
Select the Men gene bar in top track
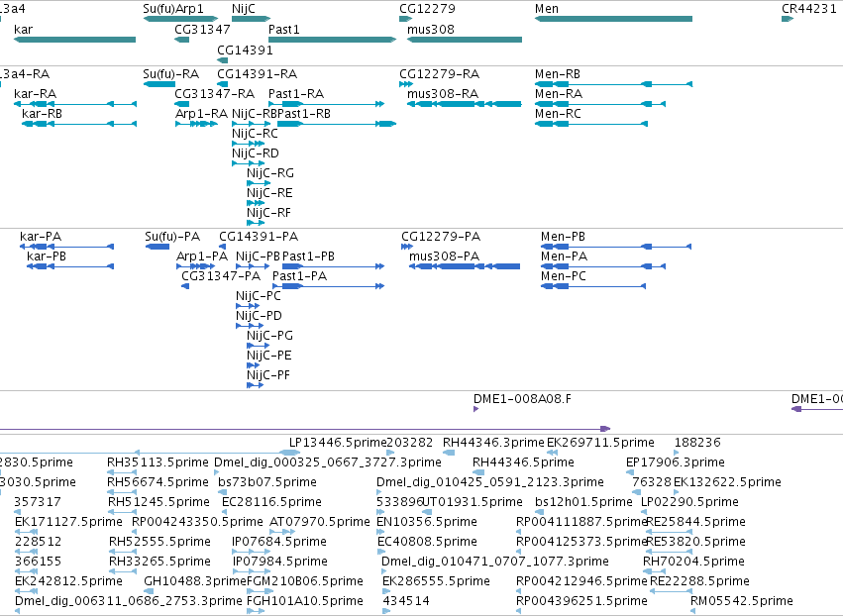pos(613,19)
